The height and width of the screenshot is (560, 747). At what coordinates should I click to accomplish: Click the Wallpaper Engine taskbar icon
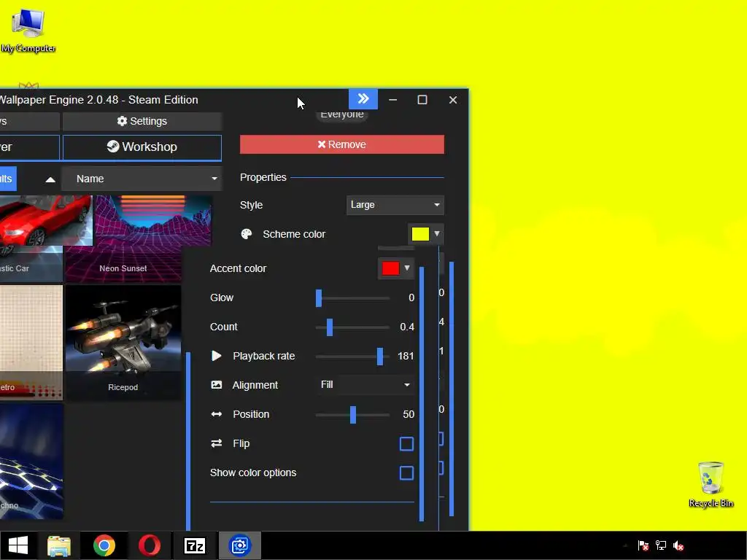pos(239,545)
